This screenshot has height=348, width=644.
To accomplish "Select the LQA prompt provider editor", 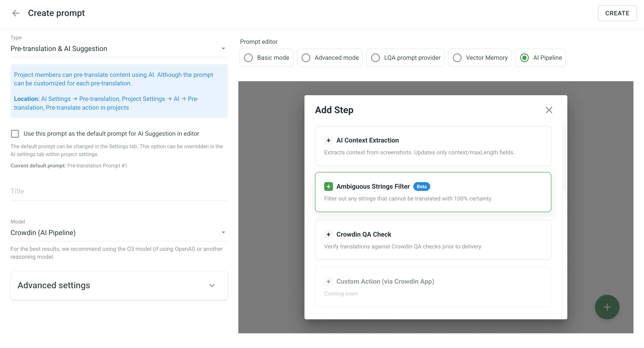I will pos(375,58).
